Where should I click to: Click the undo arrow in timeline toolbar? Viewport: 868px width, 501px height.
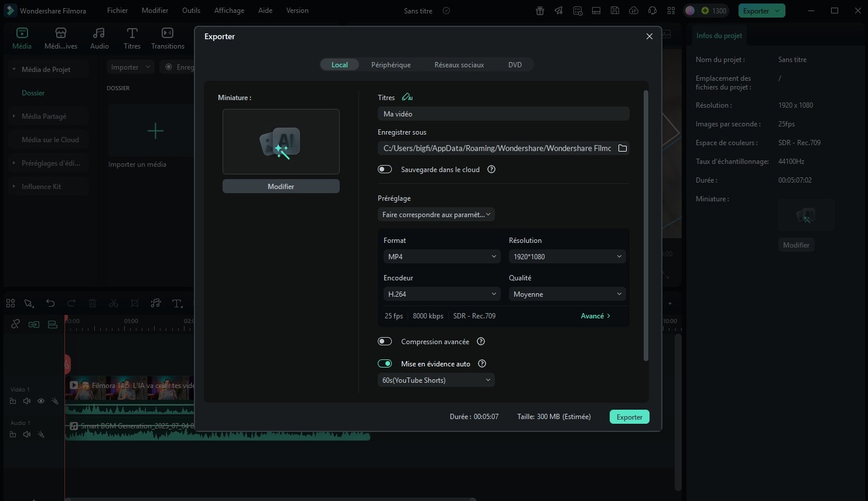(x=50, y=303)
